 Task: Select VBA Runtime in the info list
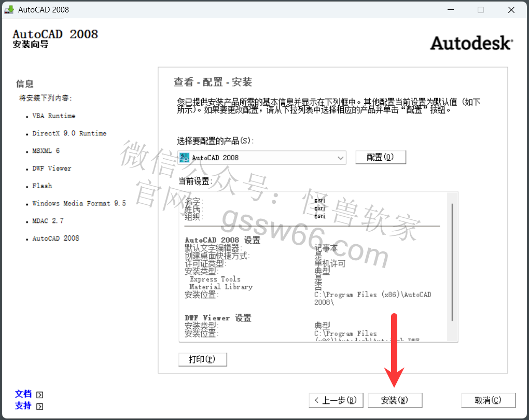click(53, 116)
